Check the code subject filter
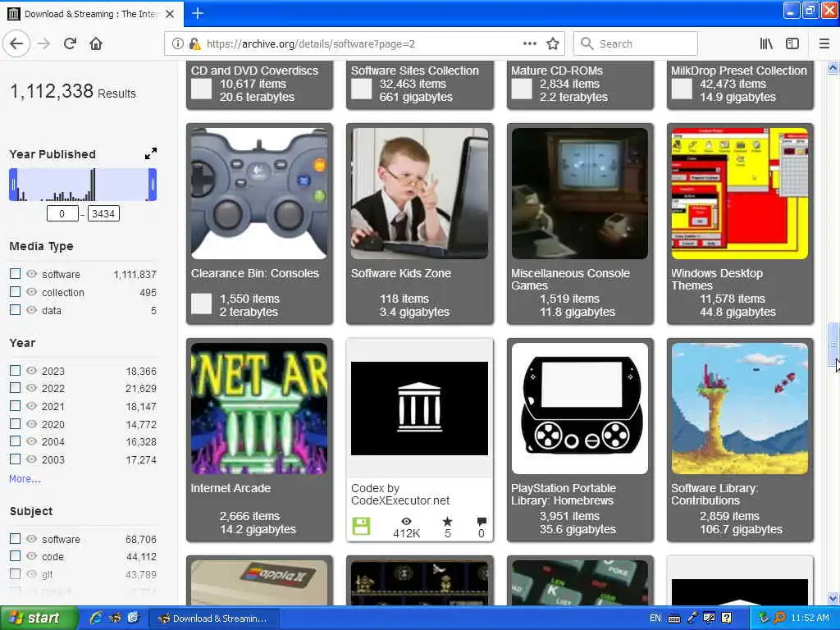 point(15,556)
